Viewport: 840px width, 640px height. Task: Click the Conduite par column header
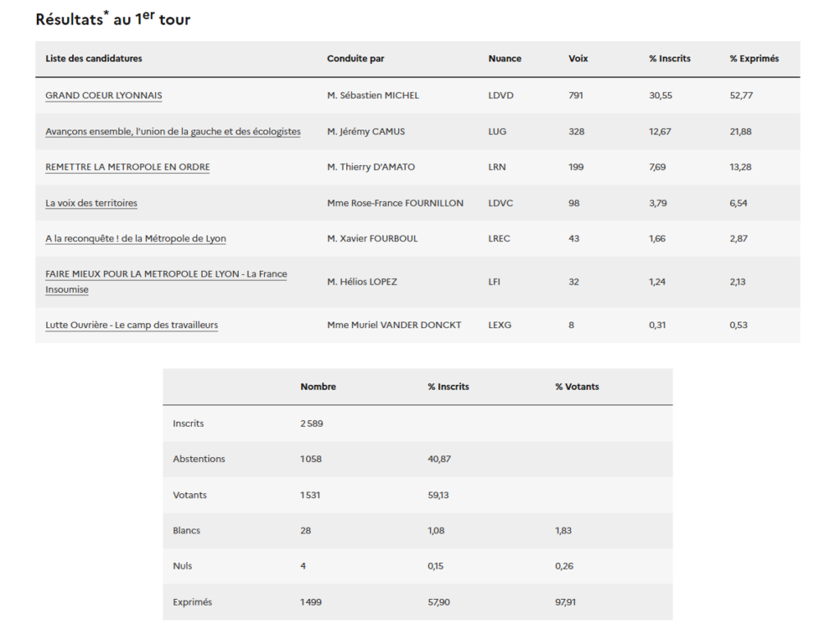click(x=355, y=59)
